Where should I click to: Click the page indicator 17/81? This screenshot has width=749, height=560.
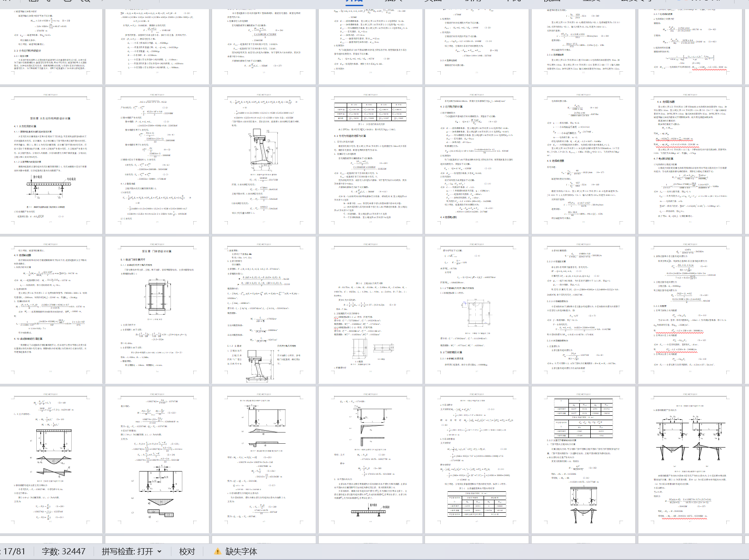coord(14,551)
